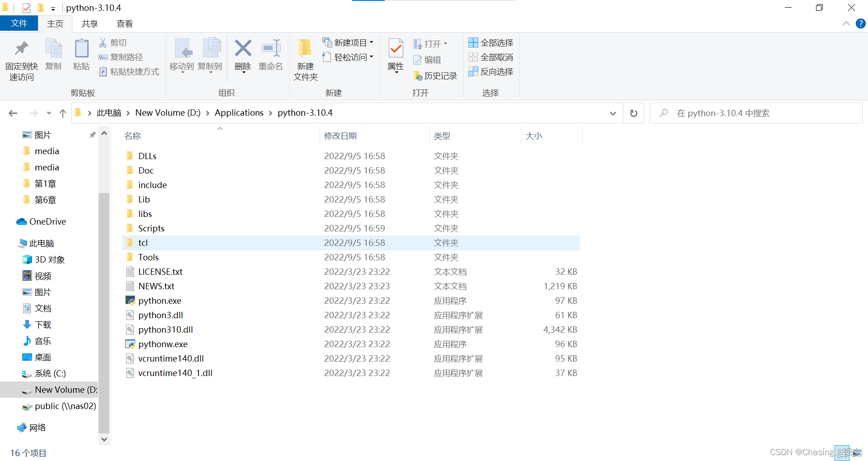Switch to the Share (共享) tab

pyautogui.click(x=90, y=24)
